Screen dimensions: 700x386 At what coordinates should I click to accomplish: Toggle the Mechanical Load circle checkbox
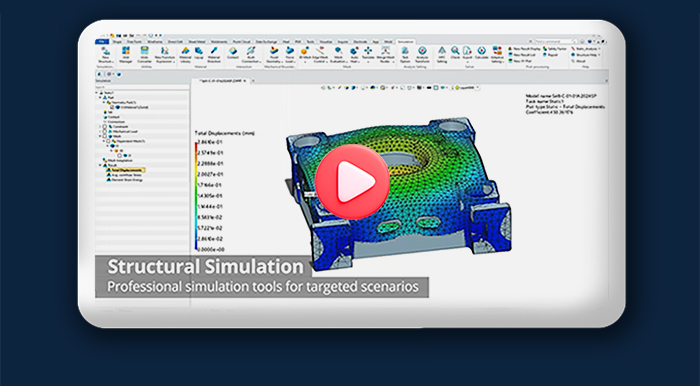pos(105,131)
